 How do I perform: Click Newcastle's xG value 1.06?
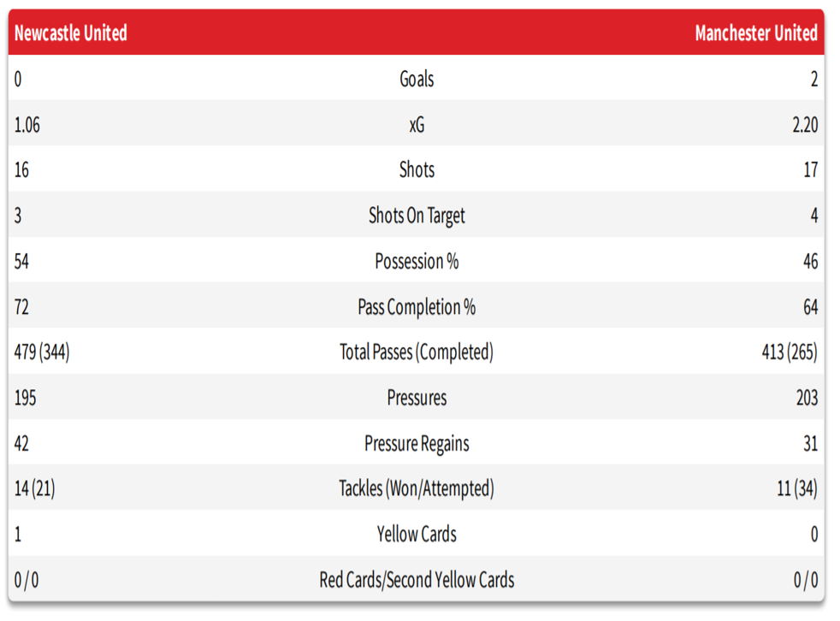(27, 125)
